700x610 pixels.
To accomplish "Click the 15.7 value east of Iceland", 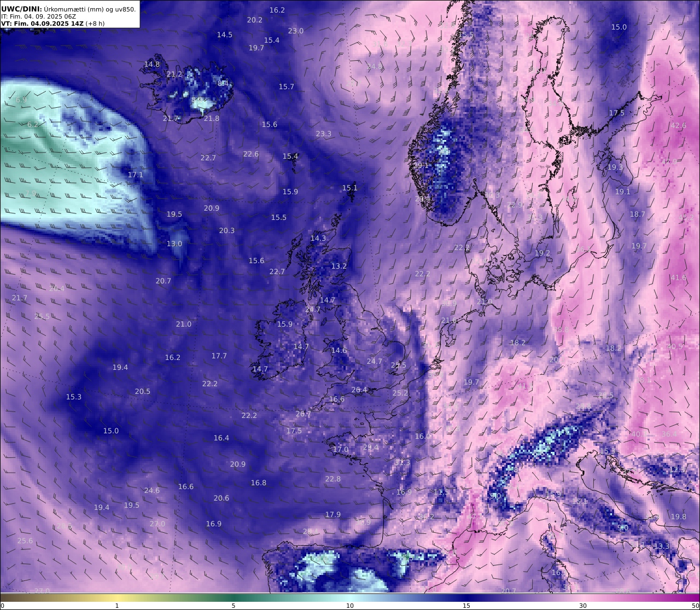I will point(287,86).
